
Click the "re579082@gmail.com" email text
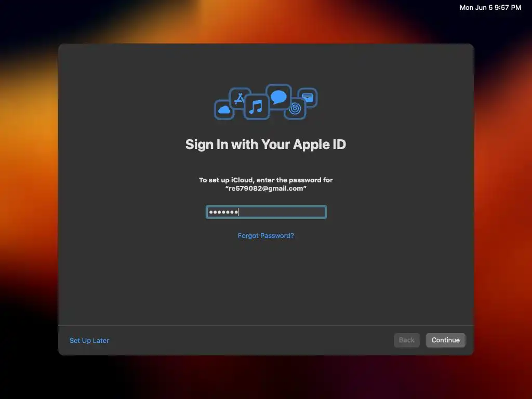265,188
